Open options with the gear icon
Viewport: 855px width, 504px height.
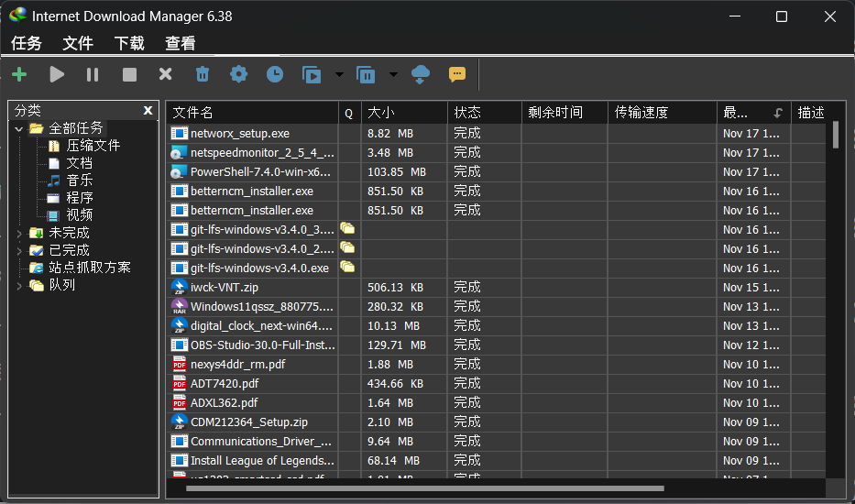[x=238, y=73]
